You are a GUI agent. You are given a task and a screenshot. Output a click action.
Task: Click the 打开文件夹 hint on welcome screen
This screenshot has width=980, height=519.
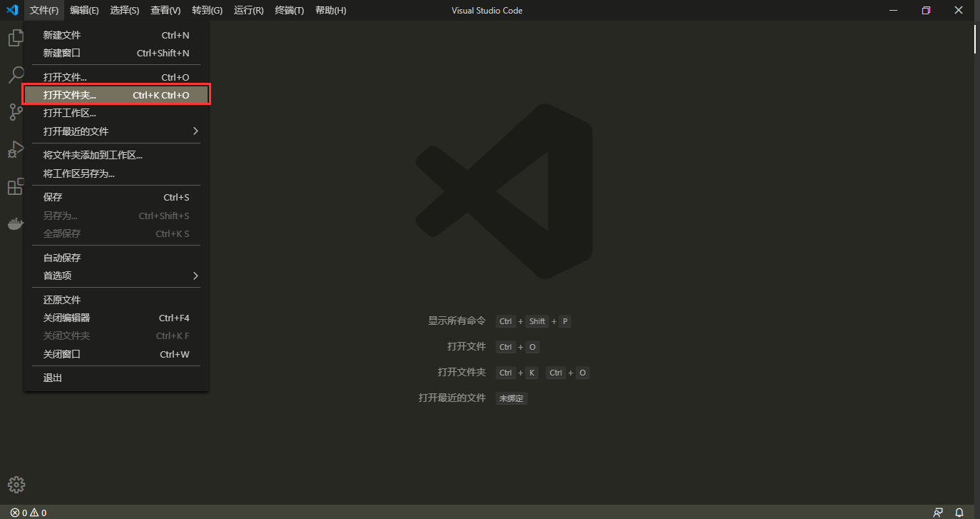pos(461,373)
